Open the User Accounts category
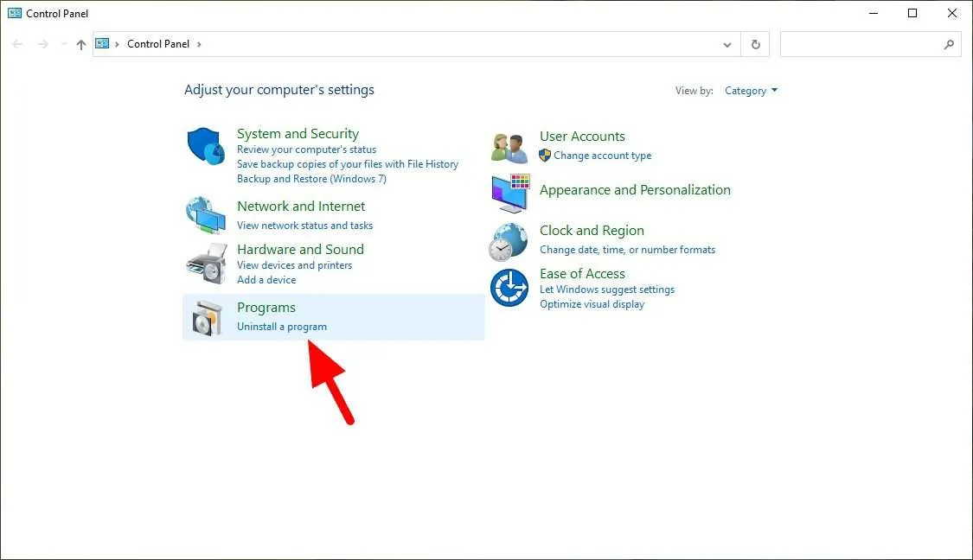This screenshot has width=973, height=560. click(582, 136)
